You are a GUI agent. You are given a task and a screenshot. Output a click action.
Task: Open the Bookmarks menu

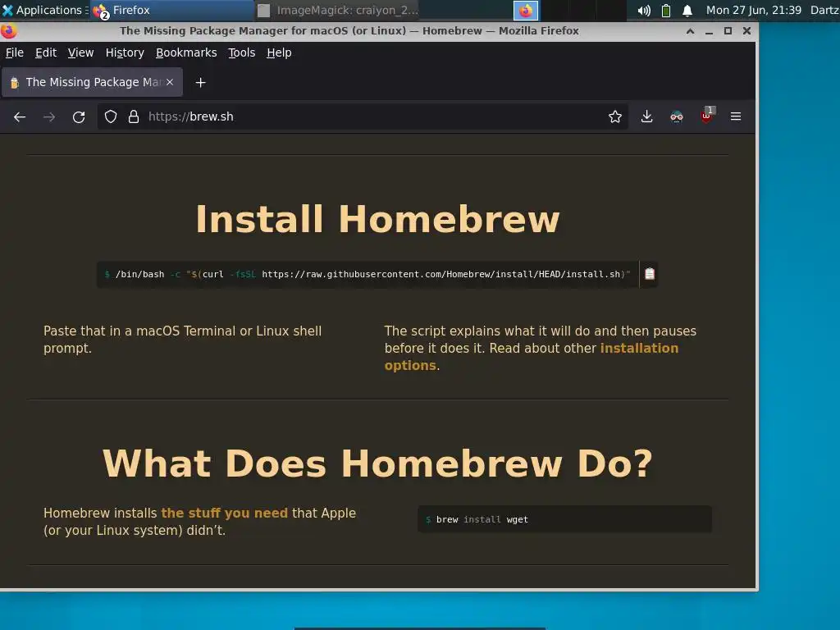pyautogui.click(x=186, y=52)
